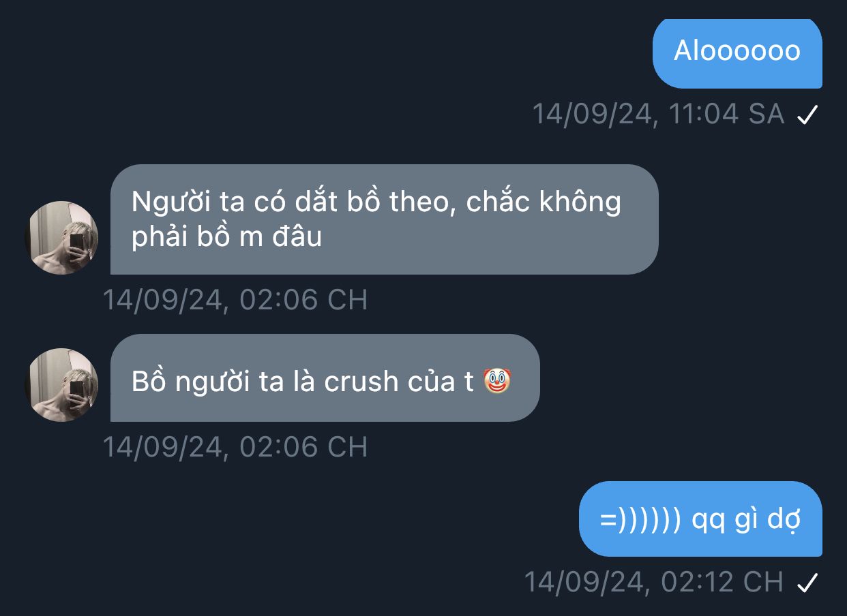
Task: Click the 02:06 CH timestamp under 'phải bồ m đâu'
Action: point(235,300)
